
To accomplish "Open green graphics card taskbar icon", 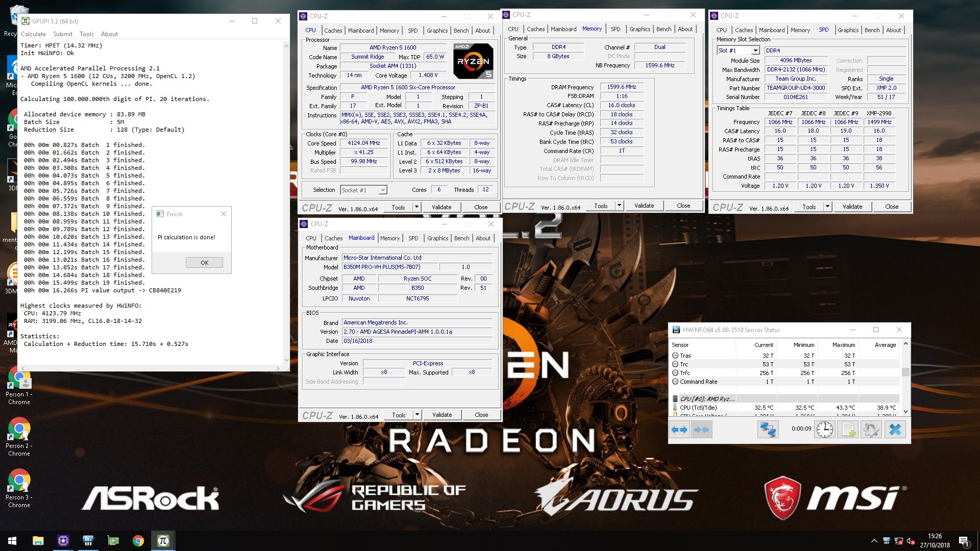I will coord(113,541).
